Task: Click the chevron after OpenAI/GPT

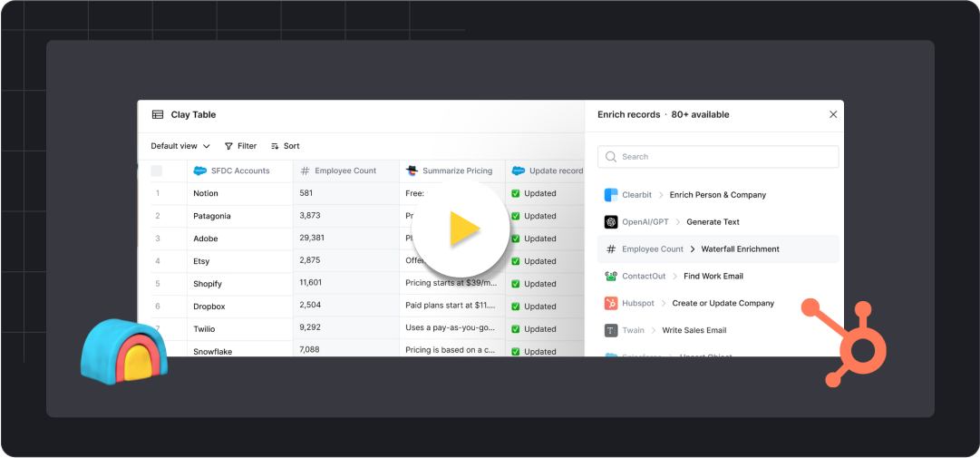Action: 677,222
